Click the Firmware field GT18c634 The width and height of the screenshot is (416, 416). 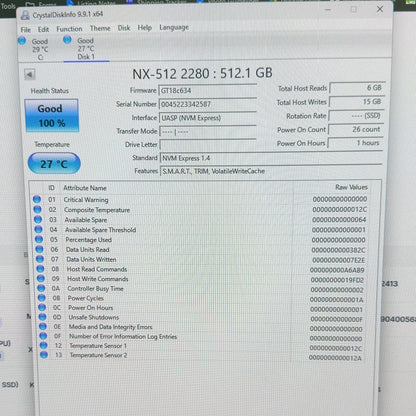click(x=207, y=90)
